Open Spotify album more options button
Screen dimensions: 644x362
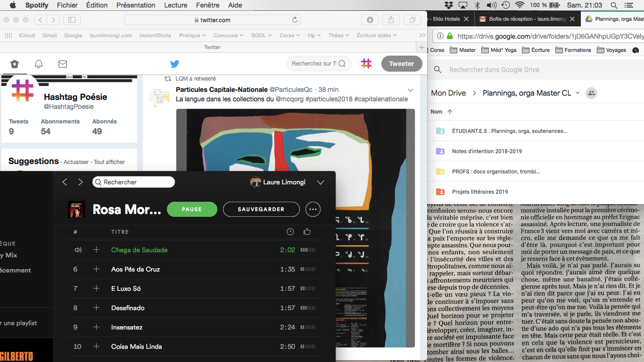tap(313, 209)
